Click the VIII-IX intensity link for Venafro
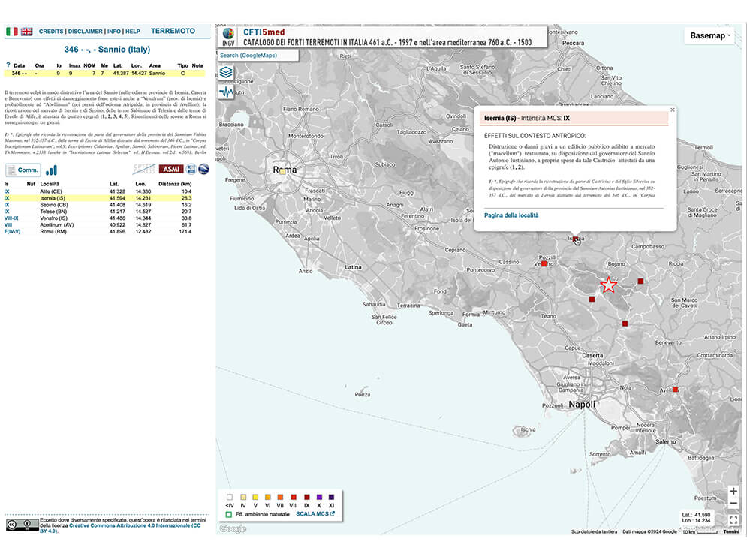The image size is (747, 560). (x=11, y=218)
